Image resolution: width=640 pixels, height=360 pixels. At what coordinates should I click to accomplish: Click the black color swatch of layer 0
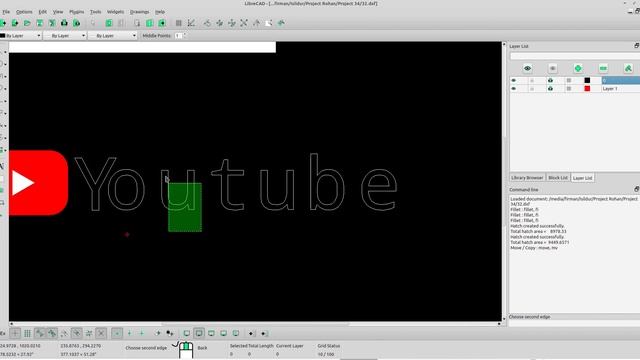pyautogui.click(x=587, y=80)
